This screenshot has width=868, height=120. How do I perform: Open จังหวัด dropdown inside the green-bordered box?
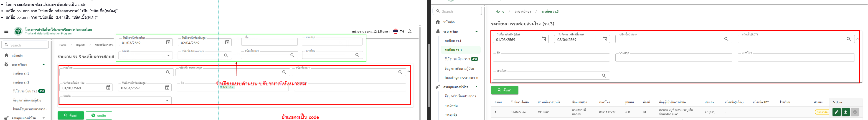click(168, 56)
